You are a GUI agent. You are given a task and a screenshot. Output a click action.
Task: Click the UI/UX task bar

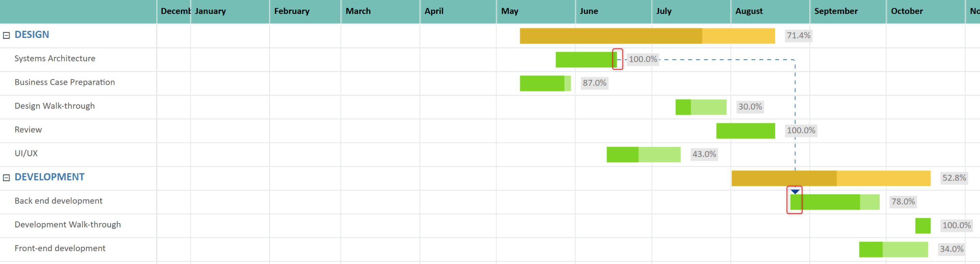point(643,154)
